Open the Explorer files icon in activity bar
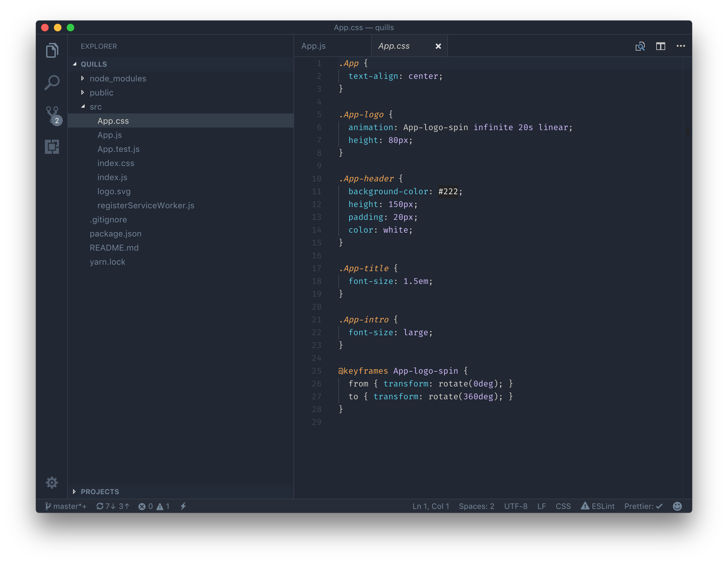Screen dimensions: 728x564 click(52, 50)
